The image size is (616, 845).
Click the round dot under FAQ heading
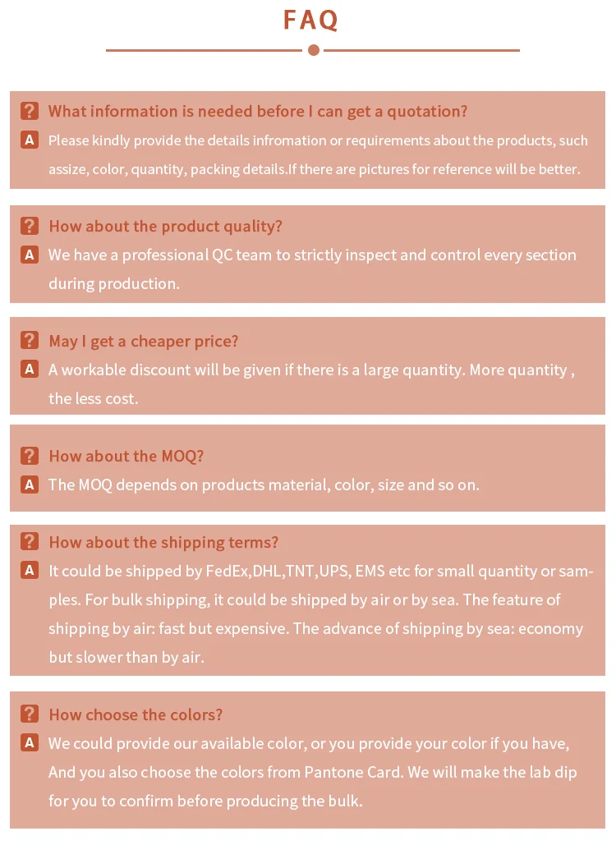tap(313, 50)
